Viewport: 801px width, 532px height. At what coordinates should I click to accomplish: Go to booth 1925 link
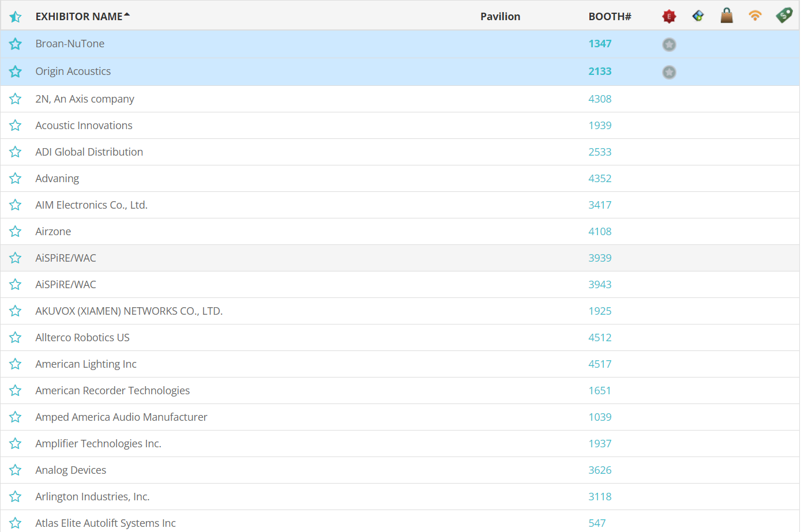point(600,311)
